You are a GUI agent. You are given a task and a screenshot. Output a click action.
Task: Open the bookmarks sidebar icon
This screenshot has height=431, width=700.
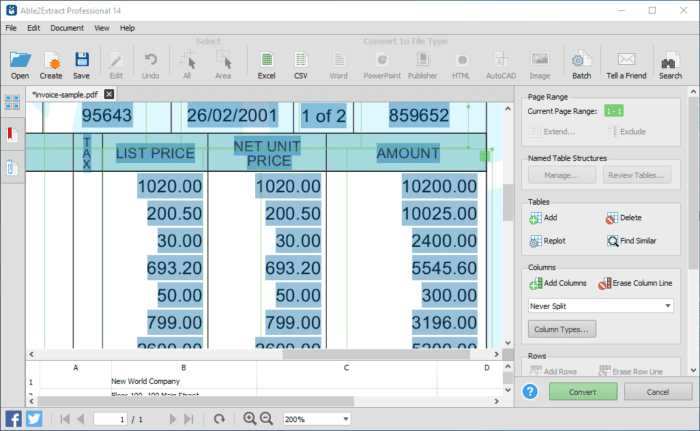pyautogui.click(x=12, y=134)
